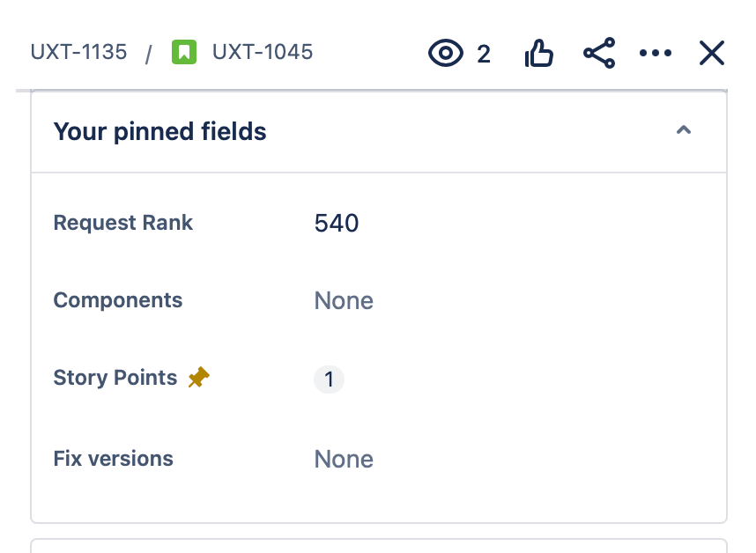The height and width of the screenshot is (553, 756).
Task: Edit the Request Rank value 540
Action: tap(337, 224)
